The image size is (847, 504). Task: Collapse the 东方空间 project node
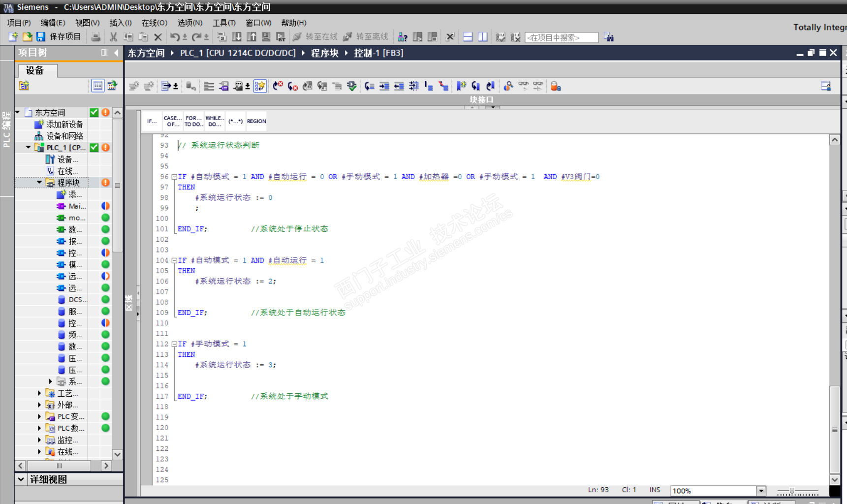[18, 113]
